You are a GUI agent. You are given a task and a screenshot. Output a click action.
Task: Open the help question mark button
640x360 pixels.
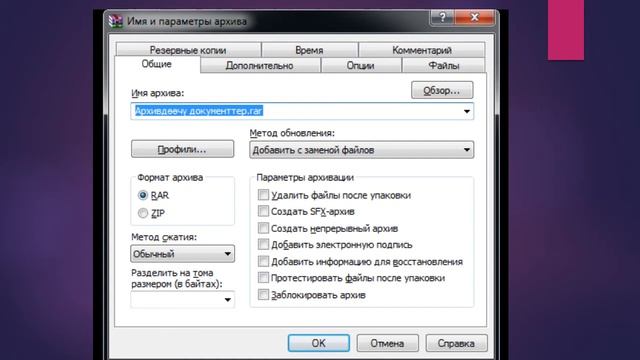click(x=442, y=18)
